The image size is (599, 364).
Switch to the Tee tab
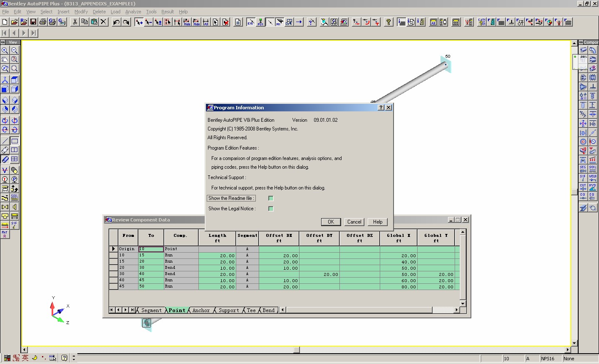tap(251, 310)
